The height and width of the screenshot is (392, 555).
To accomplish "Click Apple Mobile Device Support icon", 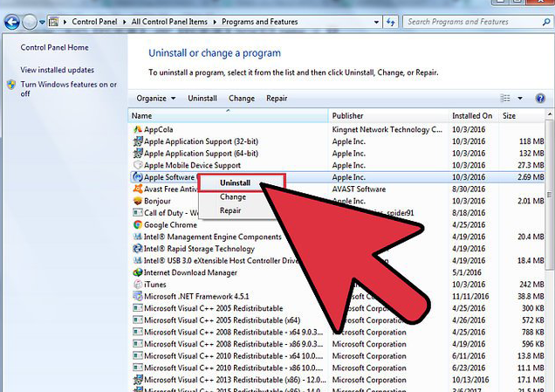I will pyautogui.click(x=137, y=165).
